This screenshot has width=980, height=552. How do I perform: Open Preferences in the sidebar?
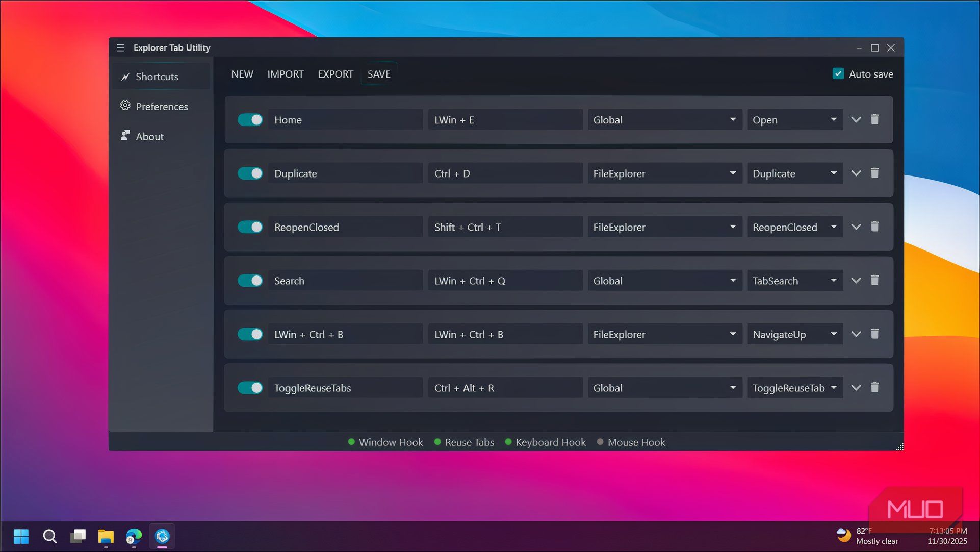point(161,106)
